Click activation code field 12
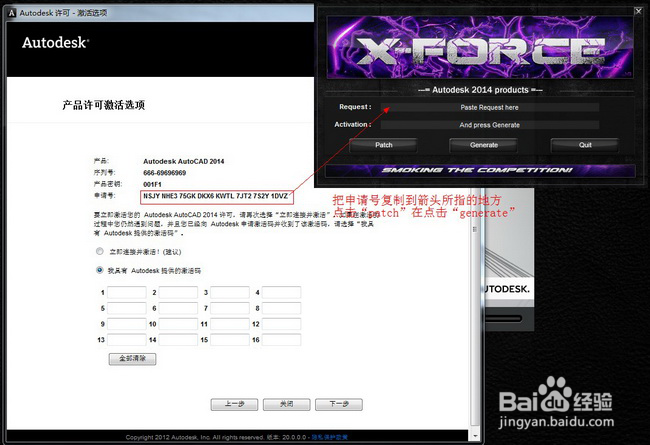Screen dimensions: 650x445 [x=281, y=324]
